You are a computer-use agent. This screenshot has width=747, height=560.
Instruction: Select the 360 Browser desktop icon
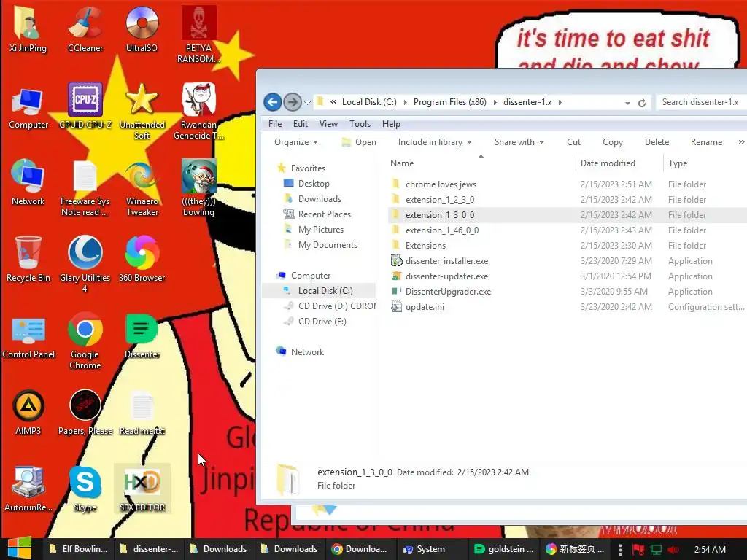click(x=142, y=259)
